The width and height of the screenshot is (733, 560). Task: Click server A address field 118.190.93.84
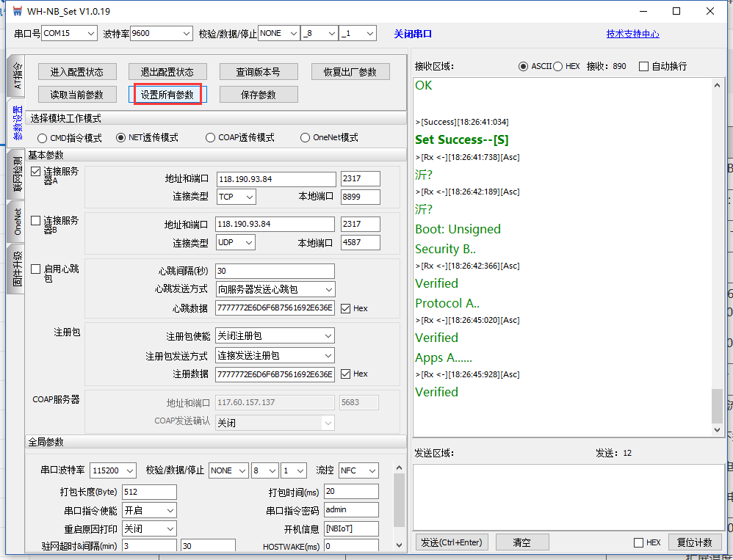point(276,179)
